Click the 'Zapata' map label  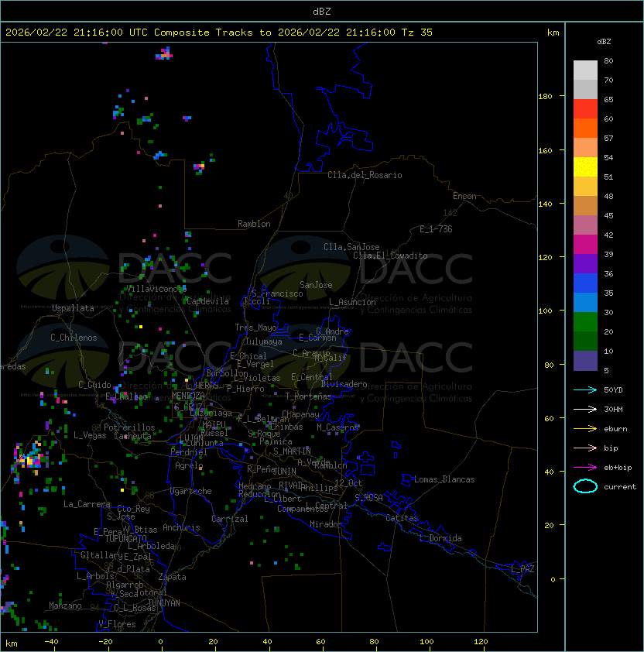tap(172, 577)
